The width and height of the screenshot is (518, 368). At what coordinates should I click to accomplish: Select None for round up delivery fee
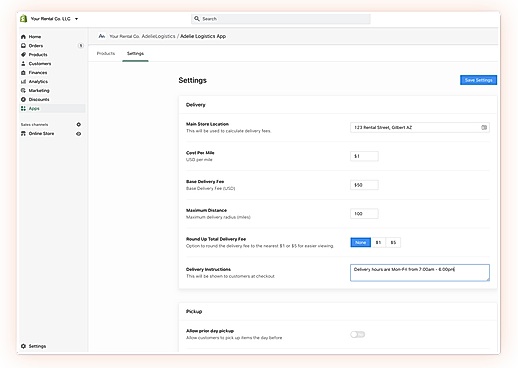tap(361, 242)
